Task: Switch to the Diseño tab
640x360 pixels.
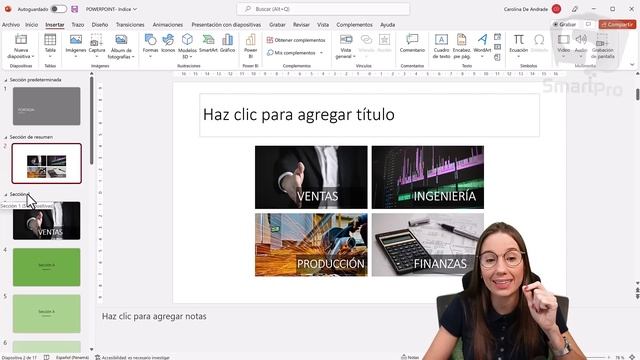Action: (100, 24)
